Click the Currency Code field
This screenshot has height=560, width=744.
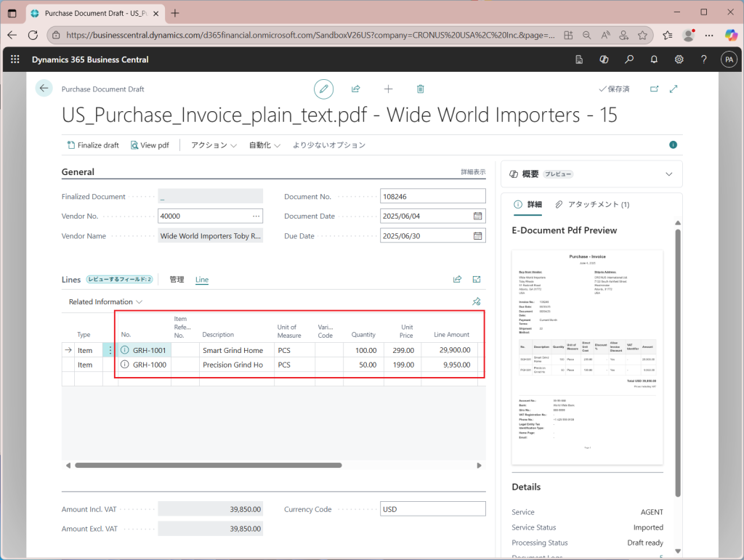(x=433, y=508)
